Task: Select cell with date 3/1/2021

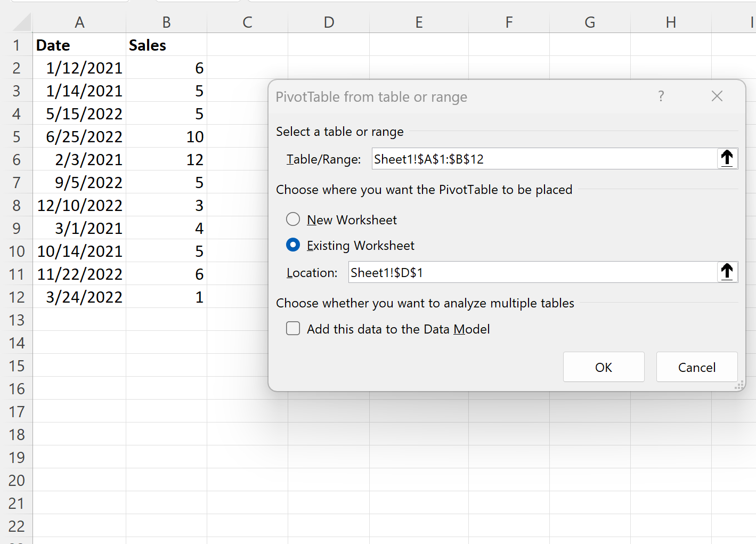Action: pyautogui.click(x=79, y=228)
